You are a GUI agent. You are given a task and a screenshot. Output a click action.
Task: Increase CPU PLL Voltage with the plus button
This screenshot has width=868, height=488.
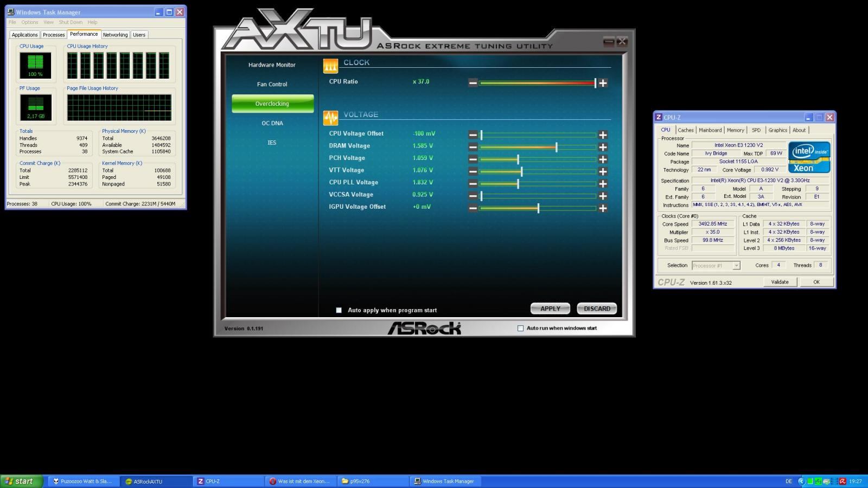point(603,184)
